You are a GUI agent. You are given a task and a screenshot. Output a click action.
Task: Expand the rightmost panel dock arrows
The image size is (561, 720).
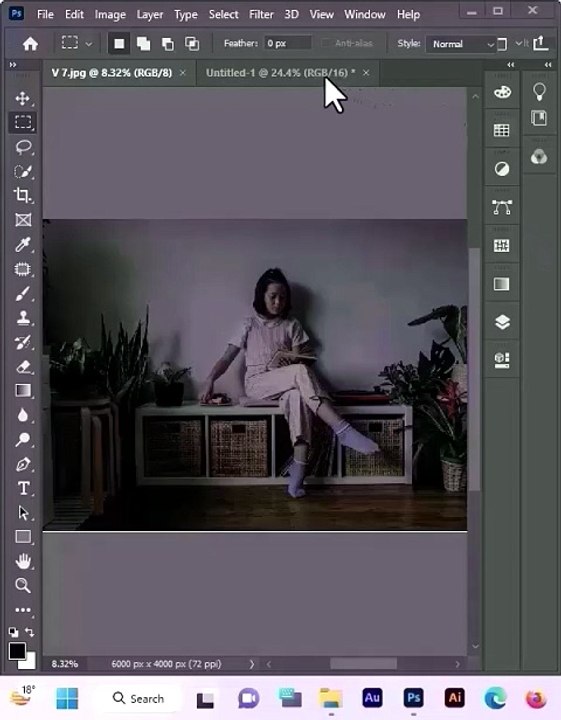coord(548,65)
